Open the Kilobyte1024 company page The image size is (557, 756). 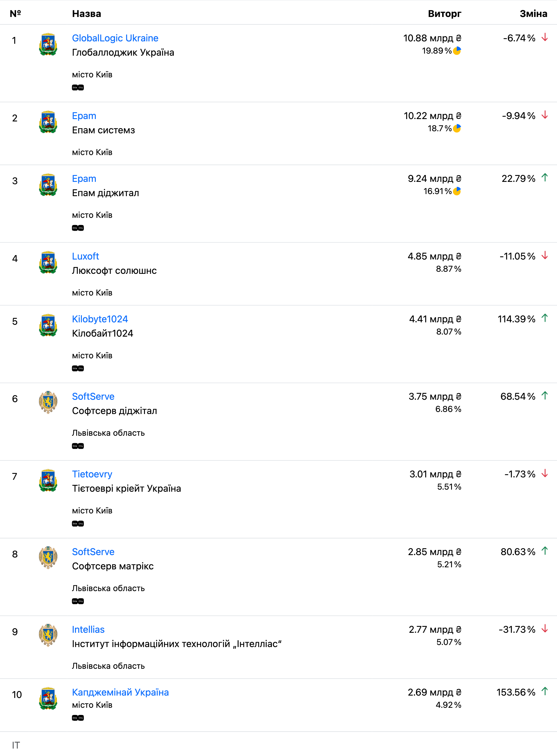[100, 319]
